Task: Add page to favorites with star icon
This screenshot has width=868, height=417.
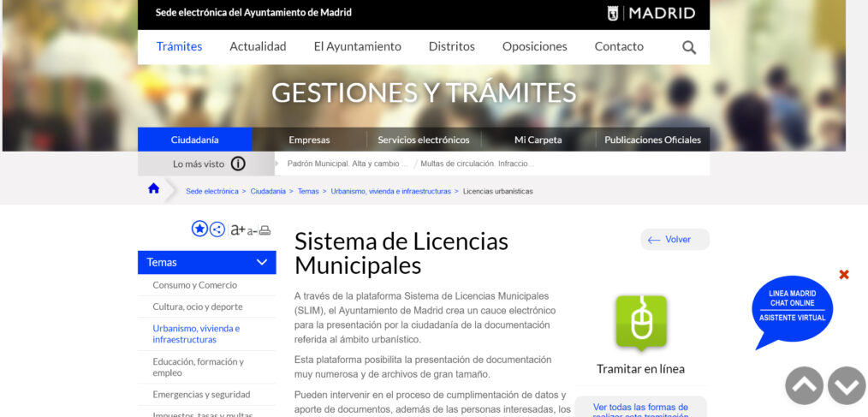Action: click(x=199, y=229)
